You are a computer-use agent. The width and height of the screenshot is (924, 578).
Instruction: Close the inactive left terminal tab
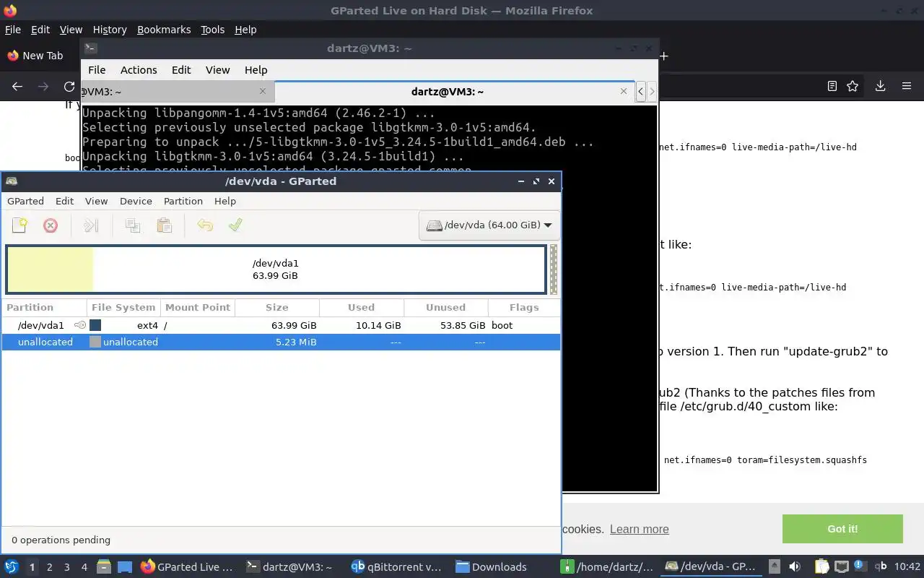point(263,91)
